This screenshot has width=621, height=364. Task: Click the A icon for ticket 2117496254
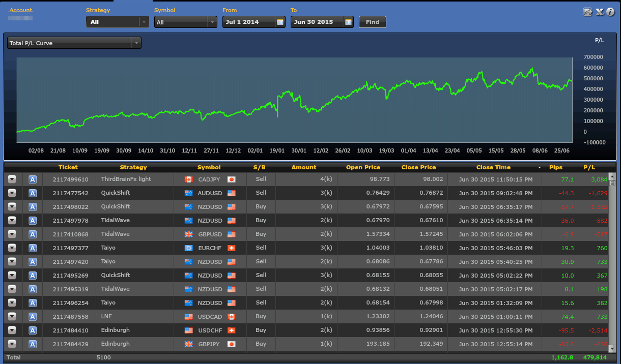(33, 302)
